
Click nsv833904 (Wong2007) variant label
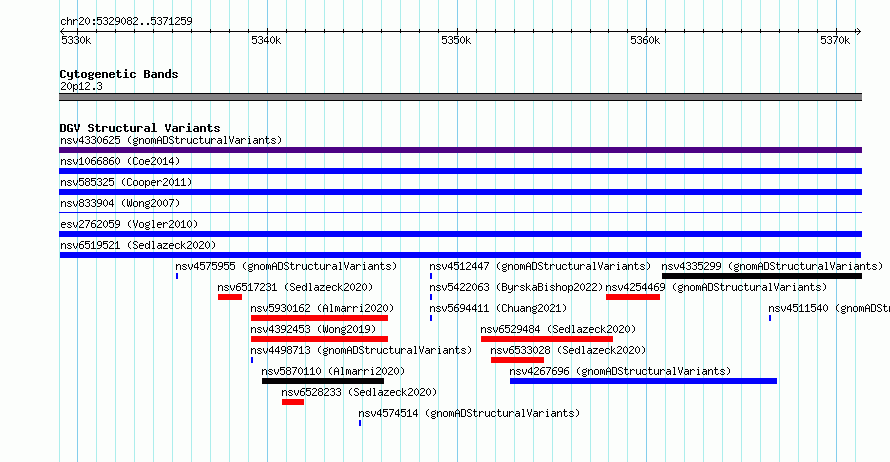(120, 203)
